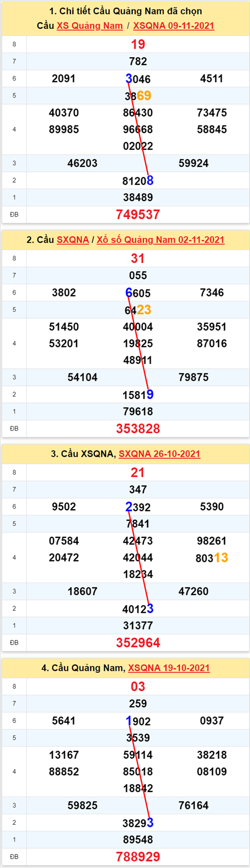The image size is (250, 868).
Task: Click the number 47260
Action: click(194, 591)
